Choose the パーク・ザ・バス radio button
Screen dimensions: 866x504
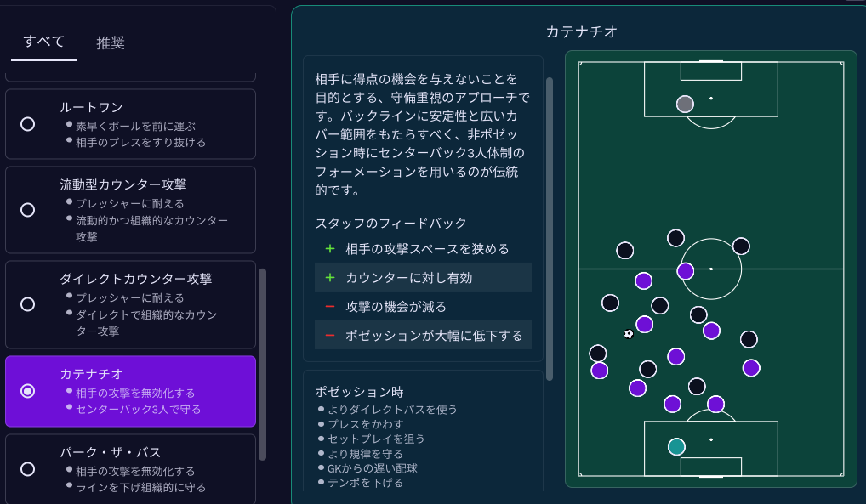28,468
